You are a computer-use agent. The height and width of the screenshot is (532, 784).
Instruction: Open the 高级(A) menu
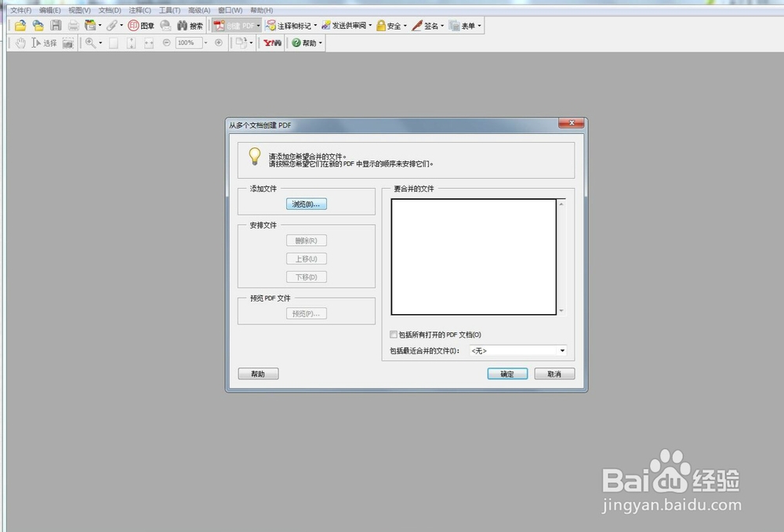coord(199,10)
